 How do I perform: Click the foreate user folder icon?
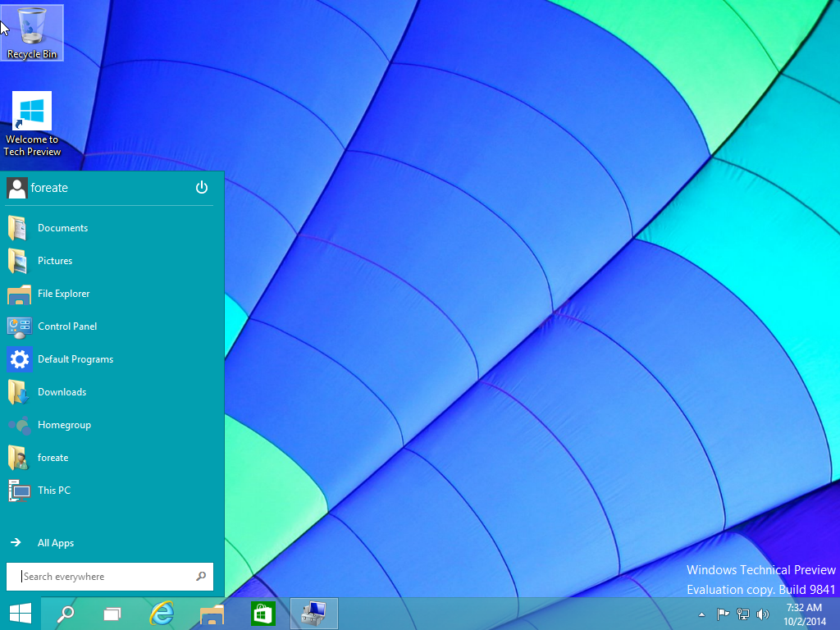coord(18,458)
